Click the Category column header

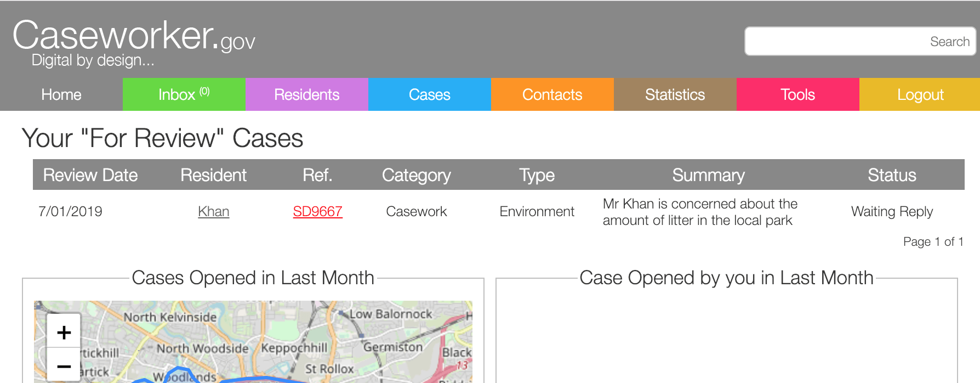coord(416,175)
